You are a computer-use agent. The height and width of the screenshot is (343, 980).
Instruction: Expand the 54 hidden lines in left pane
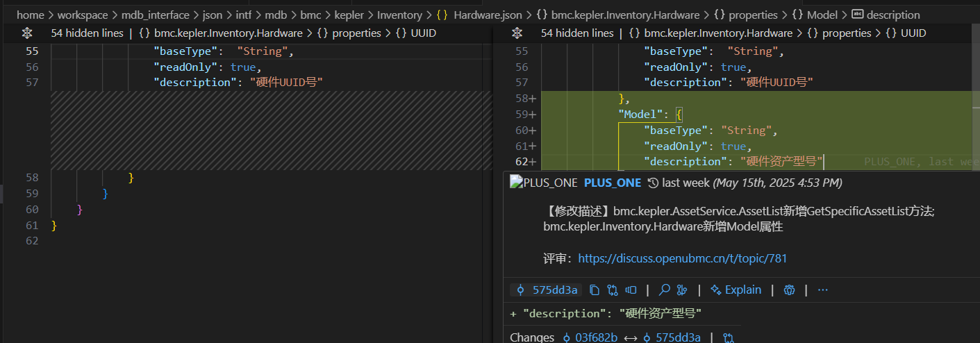(x=87, y=33)
